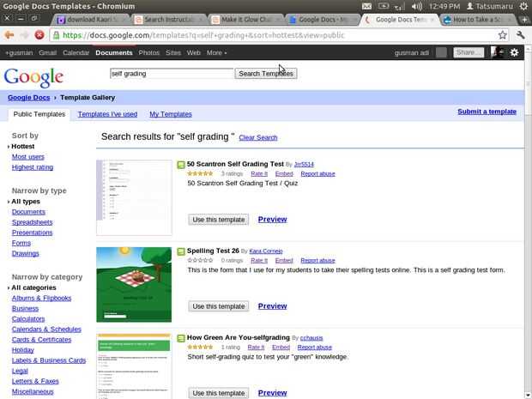
Task: Open the new tab plus button
Action: point(524,20)
